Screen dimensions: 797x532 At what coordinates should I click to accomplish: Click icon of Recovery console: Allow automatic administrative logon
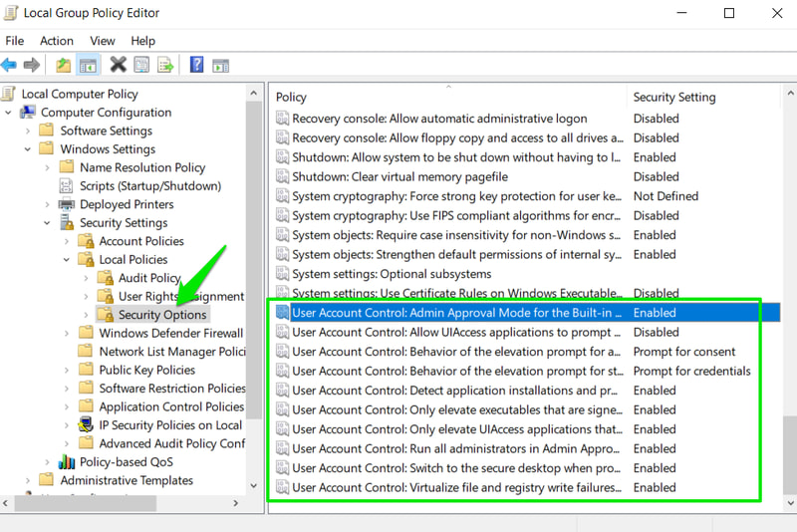283,118
